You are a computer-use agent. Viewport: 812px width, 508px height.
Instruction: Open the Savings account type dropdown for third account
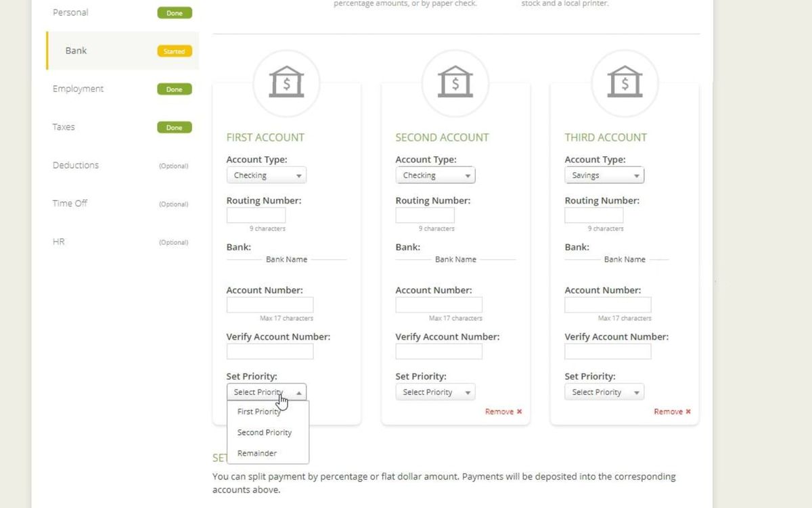604,175
